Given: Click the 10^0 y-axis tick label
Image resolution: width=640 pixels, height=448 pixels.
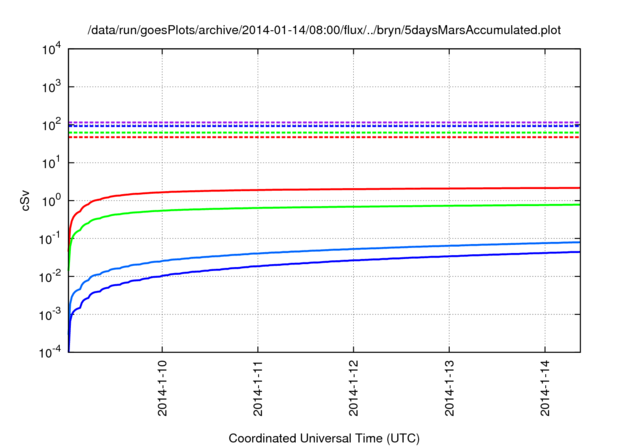Looking at the screenshot, I should [x=51, y=200].
